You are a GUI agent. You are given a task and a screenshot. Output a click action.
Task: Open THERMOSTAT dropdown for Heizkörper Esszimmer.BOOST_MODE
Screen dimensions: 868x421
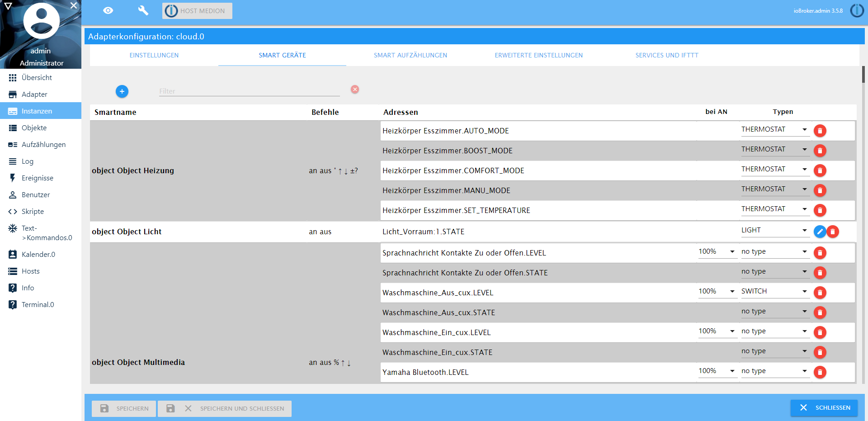pyautogui.click(x=774, y=150)
